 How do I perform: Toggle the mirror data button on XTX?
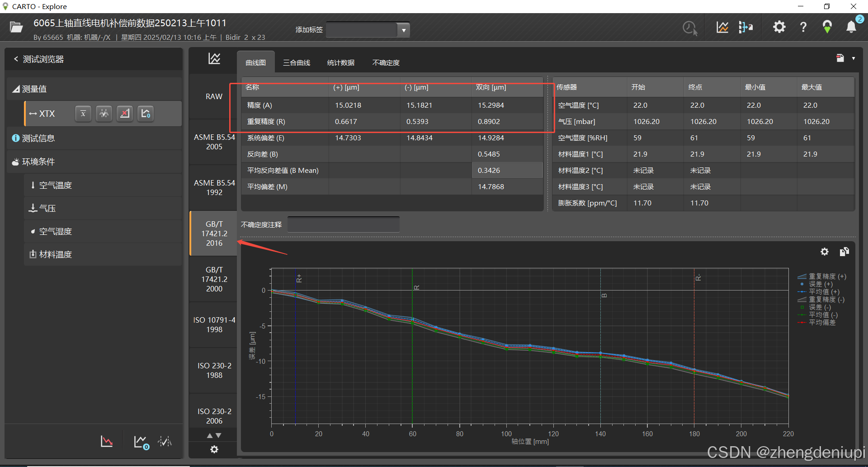[104, 114]
